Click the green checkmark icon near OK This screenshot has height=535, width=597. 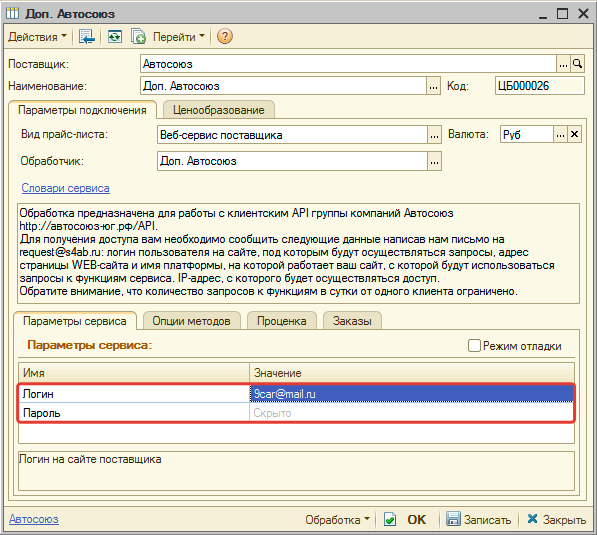[x=389, y=519]
